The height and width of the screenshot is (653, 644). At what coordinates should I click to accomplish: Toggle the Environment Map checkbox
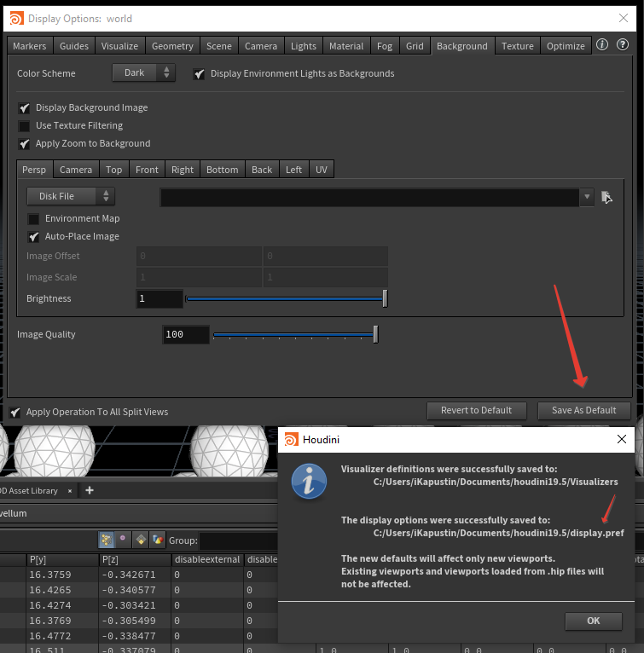(33, 219)
